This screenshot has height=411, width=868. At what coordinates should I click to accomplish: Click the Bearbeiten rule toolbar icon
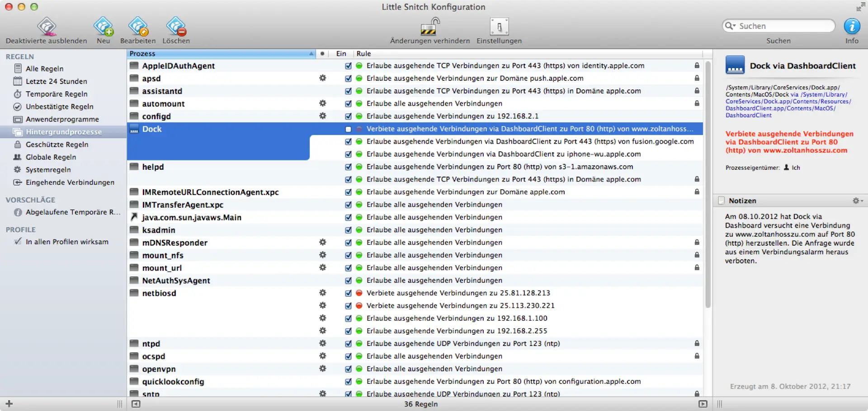coord(138,27)
